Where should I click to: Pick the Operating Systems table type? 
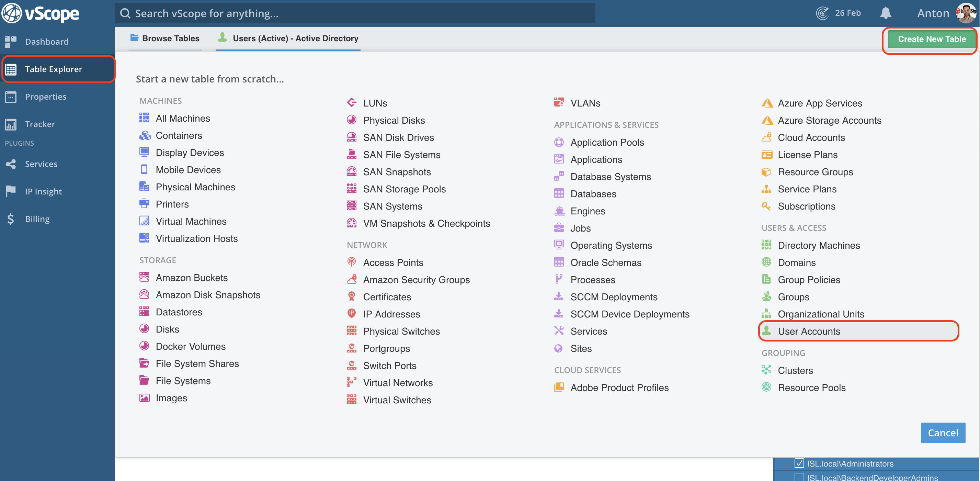611,245
